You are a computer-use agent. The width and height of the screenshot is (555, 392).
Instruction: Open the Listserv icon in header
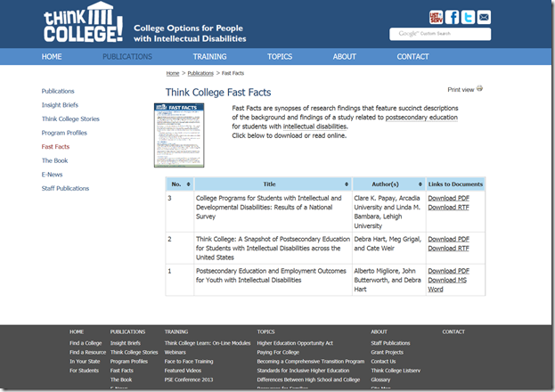(x=436, y=17)
